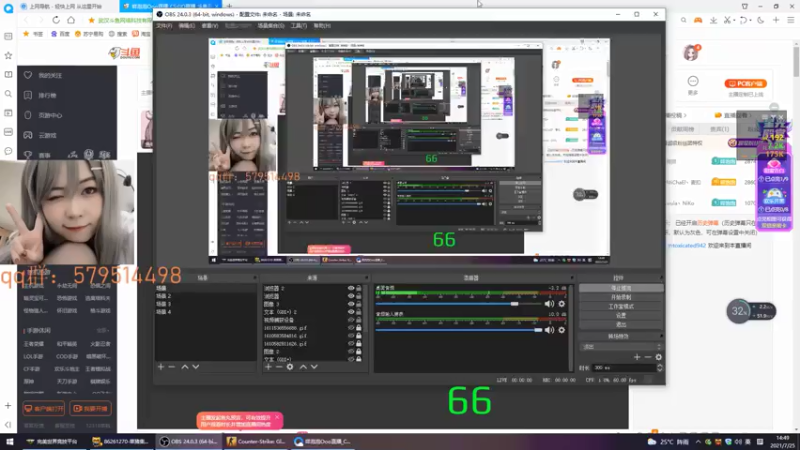Image resolution: width=800 pixels, height=450 pixels.
Task: Mute the mic/aux audio speaker icon
Action: (x=549, y=330)
